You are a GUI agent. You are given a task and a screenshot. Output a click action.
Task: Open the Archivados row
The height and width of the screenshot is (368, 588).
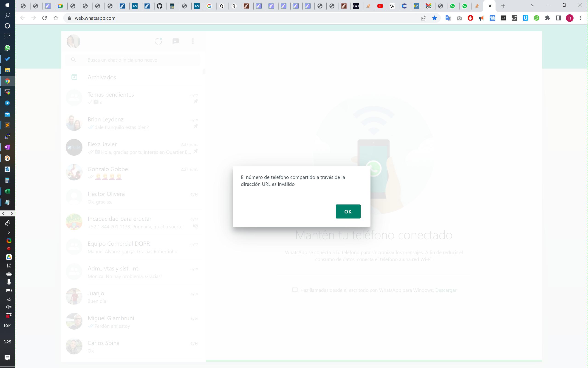(x=133, y=77)
